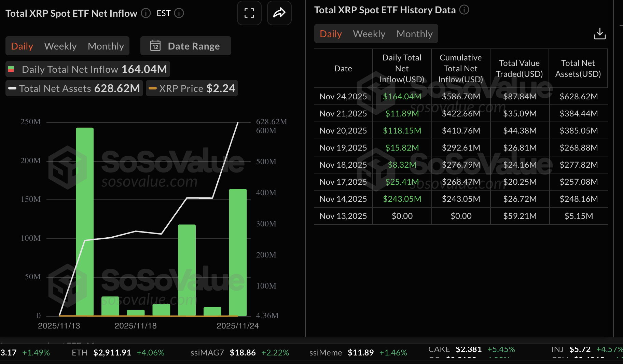
Task: Switch chart view to Monthly
Action: pyautogui.click(x=106, y=46)
